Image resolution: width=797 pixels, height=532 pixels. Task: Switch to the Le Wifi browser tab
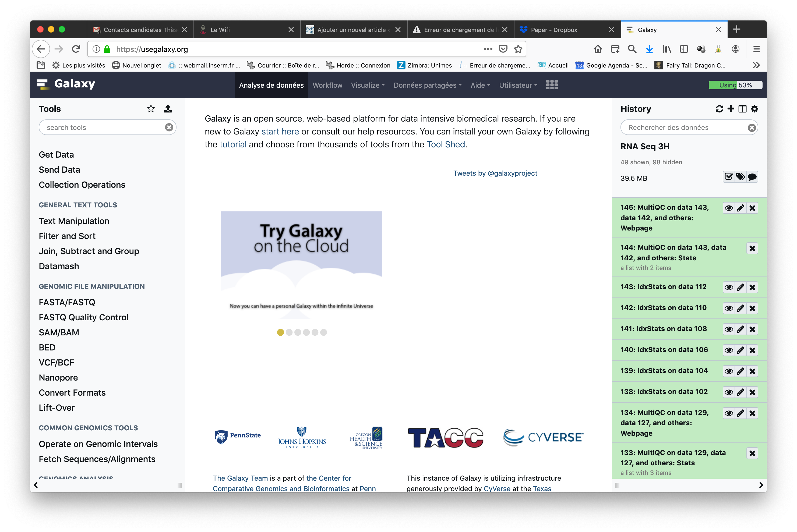tap(247, 30)
